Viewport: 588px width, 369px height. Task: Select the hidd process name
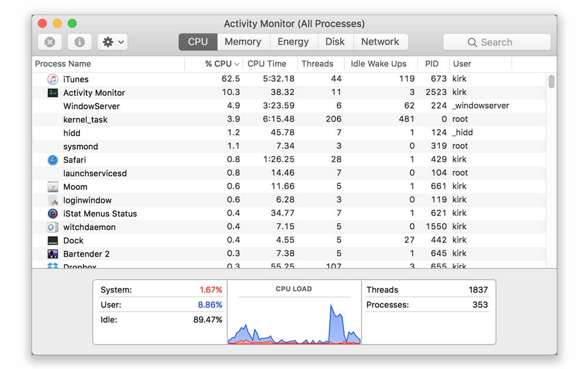pyautogui.click(x=72, y=133)
